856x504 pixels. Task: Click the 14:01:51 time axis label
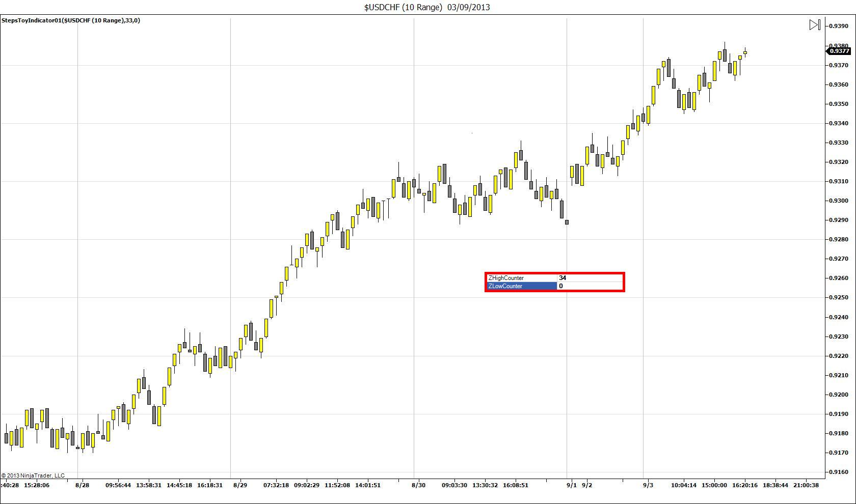[368, 485]
